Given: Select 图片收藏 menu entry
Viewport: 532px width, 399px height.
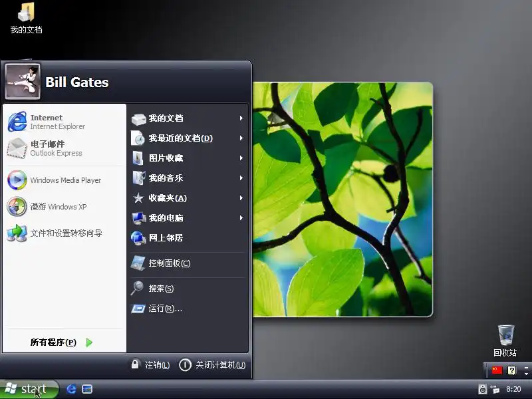Looking at the screenshot, I should point(166,158).
